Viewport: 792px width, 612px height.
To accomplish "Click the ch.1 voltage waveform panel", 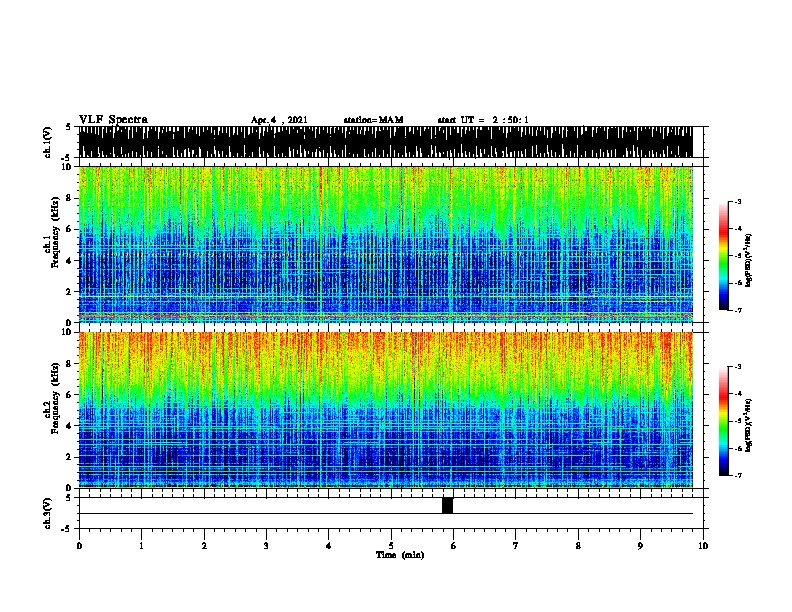I will point(386,142).
